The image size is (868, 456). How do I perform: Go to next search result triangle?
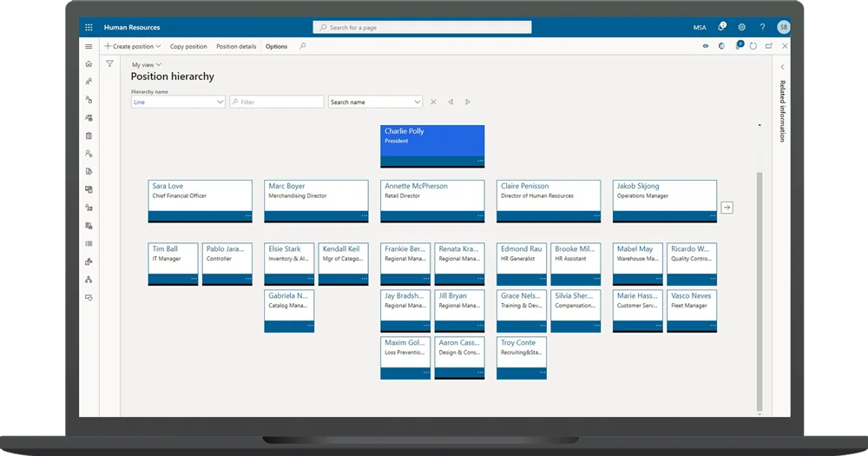tap(468, 102)
